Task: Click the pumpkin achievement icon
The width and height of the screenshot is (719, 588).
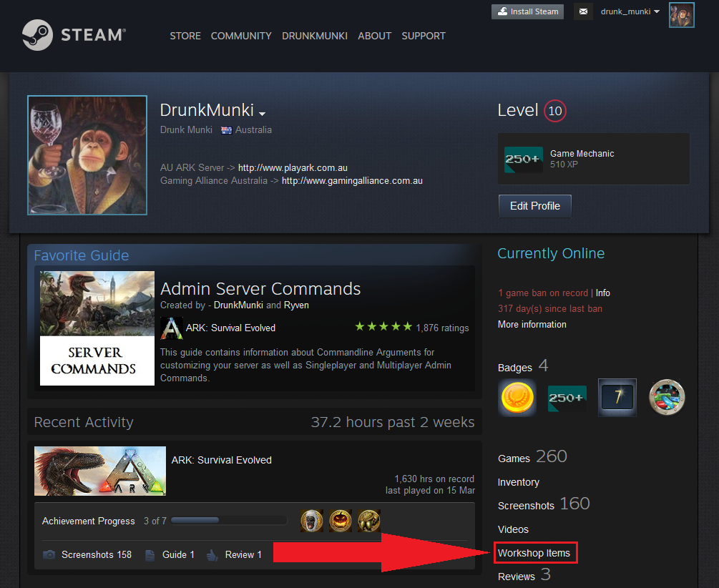Action: 341,521
